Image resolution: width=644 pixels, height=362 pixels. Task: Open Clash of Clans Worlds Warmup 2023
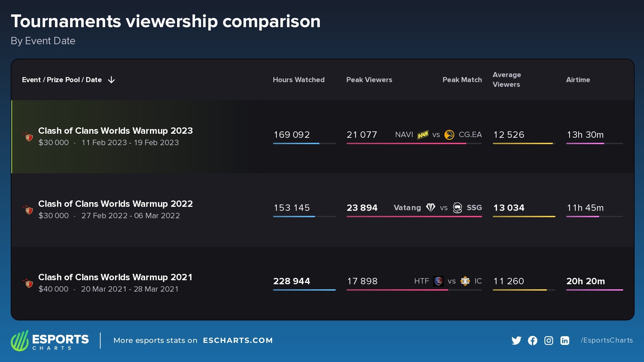tap(115, 131)
